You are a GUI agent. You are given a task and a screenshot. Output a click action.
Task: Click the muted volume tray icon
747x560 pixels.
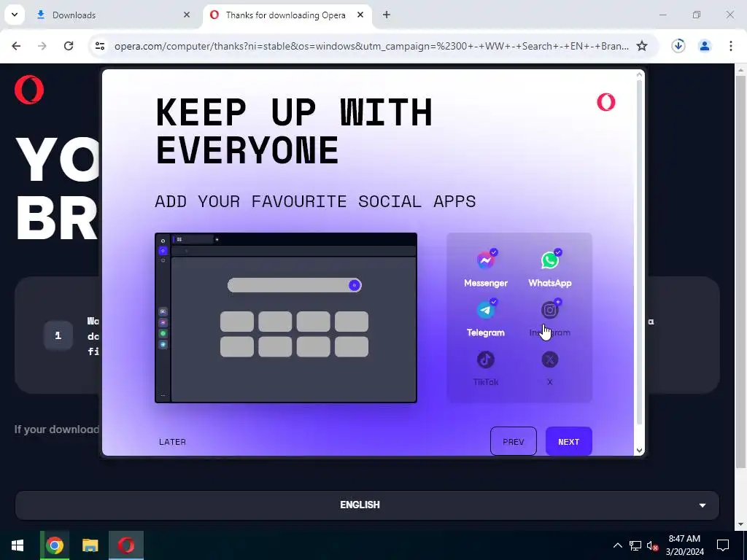(x=653, y=545)
